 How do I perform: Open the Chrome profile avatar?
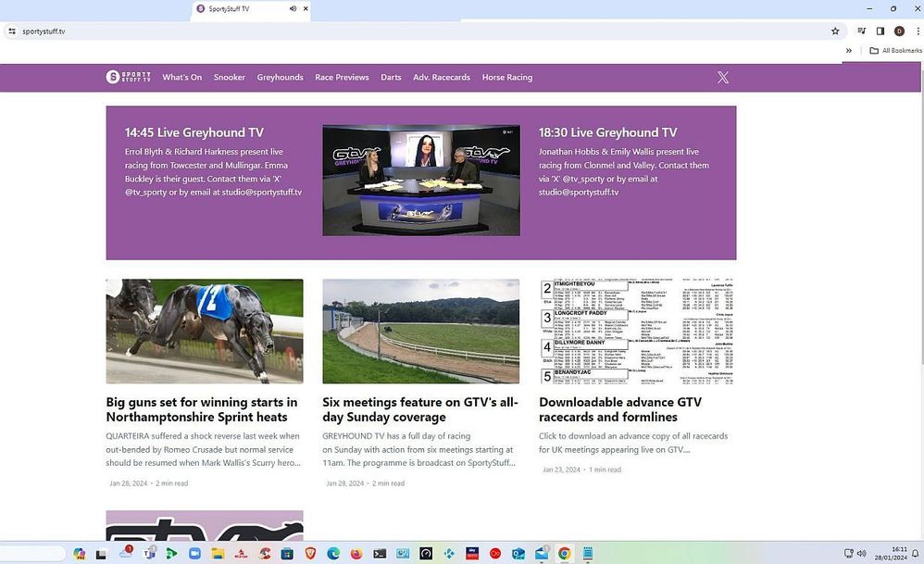point(899,31)
